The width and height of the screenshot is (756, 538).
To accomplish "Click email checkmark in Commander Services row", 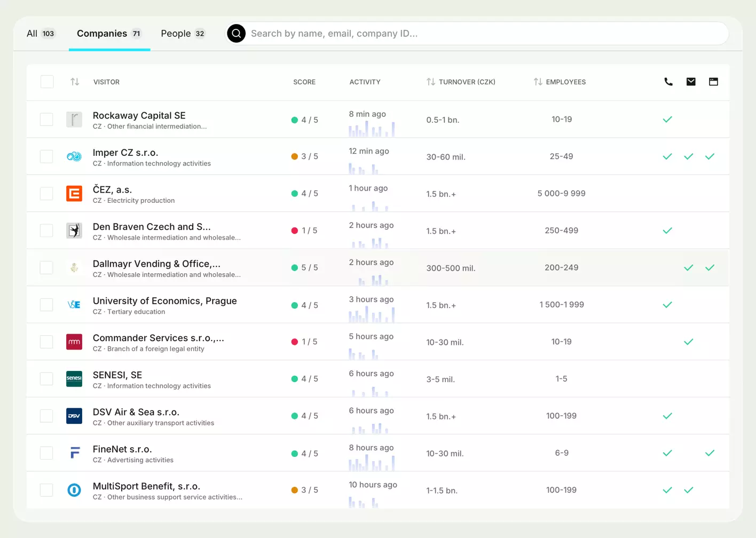I will click(689, 342).
